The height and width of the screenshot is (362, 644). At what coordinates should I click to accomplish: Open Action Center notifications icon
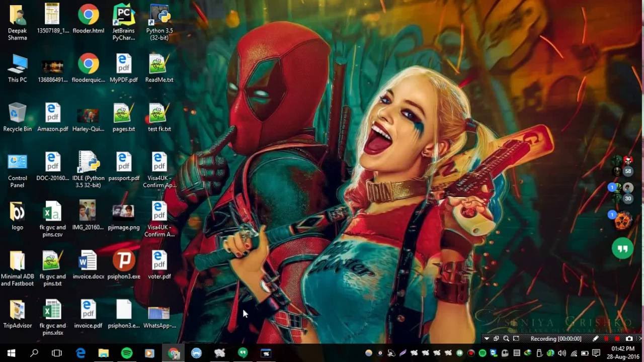click(x=596, y=353)
